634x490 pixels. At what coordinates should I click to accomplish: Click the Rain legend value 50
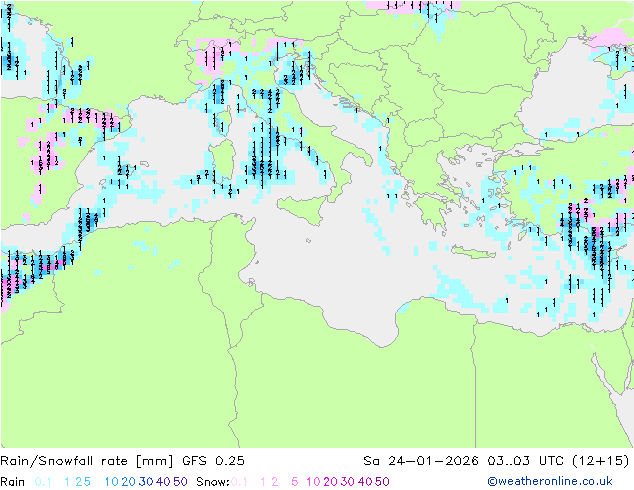tap(180, 482)
